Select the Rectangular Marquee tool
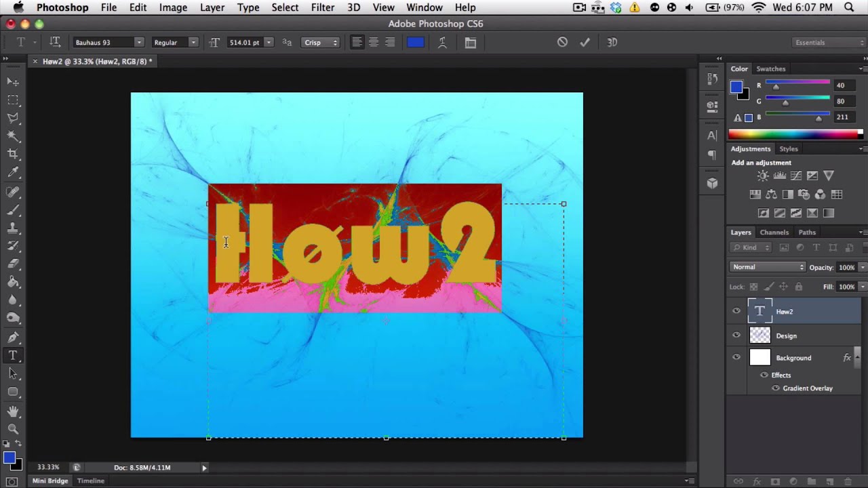The height and width of the screenshot is (488, 868). pos(13,100)
